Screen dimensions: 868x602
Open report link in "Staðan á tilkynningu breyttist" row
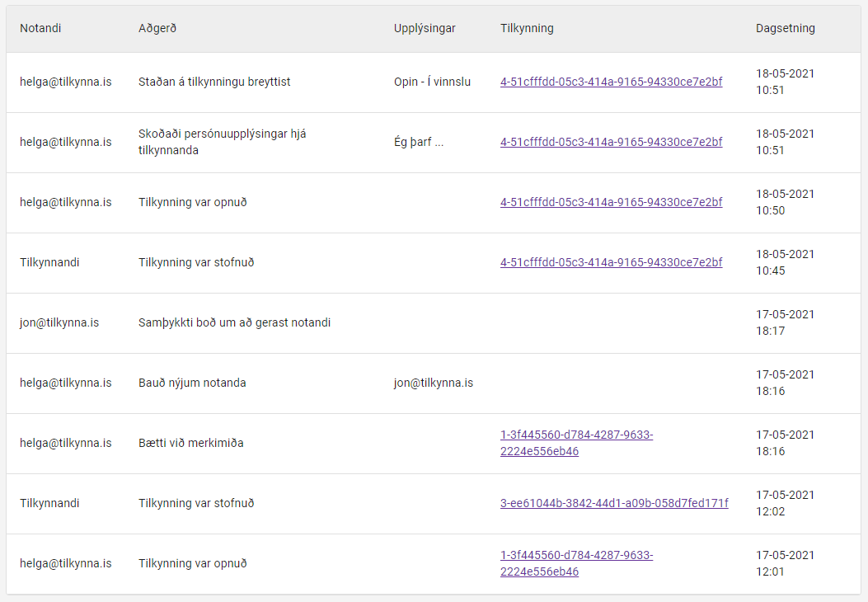(x=611, y=82)
